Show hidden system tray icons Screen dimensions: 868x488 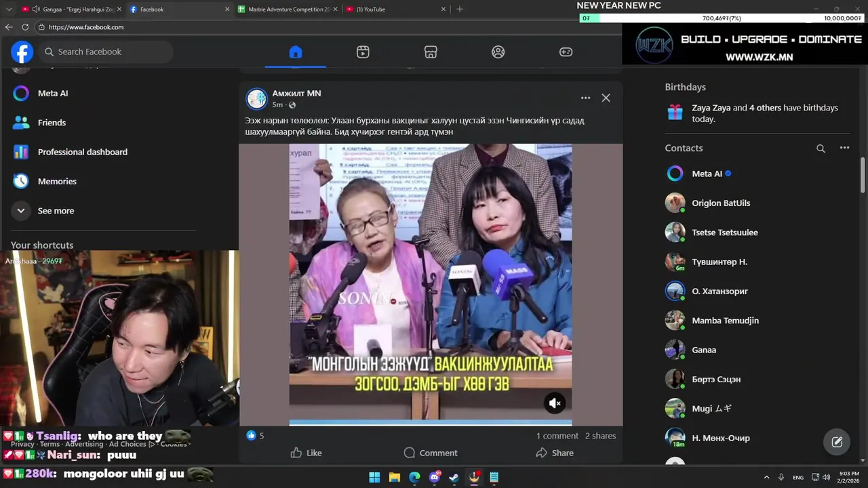[x=767, y=477]
